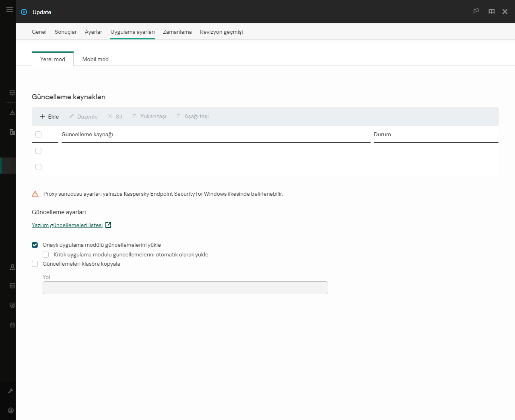Check 'Güncellemeleri klasöre kopyala' option
This screenshot has width=515, height=420.
click(35, 264)
